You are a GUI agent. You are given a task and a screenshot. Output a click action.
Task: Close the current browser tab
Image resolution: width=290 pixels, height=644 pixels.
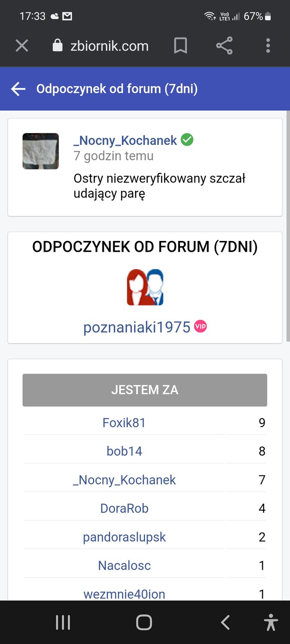(22, 45)
